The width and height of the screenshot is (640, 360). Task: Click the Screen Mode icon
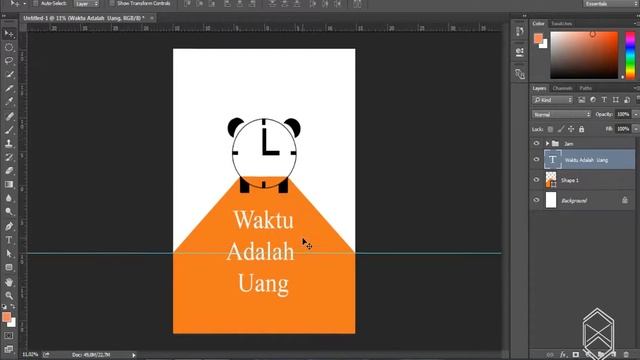(x=9, y=349)
